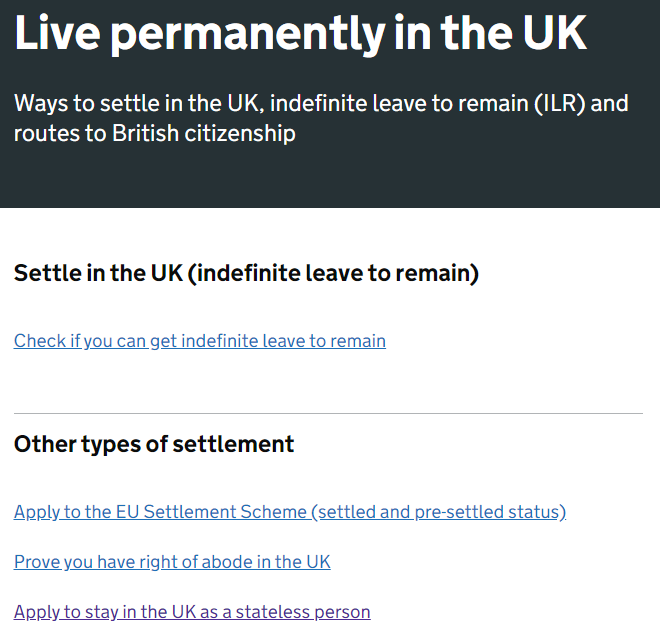
Task: Click "(settled and pre-settled status)" in the EU link
Action: click(438, 512)
